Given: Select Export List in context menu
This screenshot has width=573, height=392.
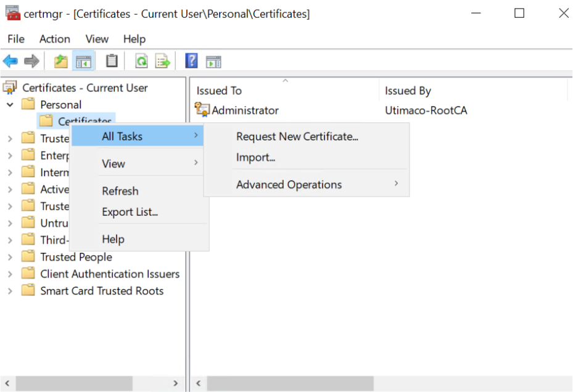Looking at the screenshot, I should point(130,212).
